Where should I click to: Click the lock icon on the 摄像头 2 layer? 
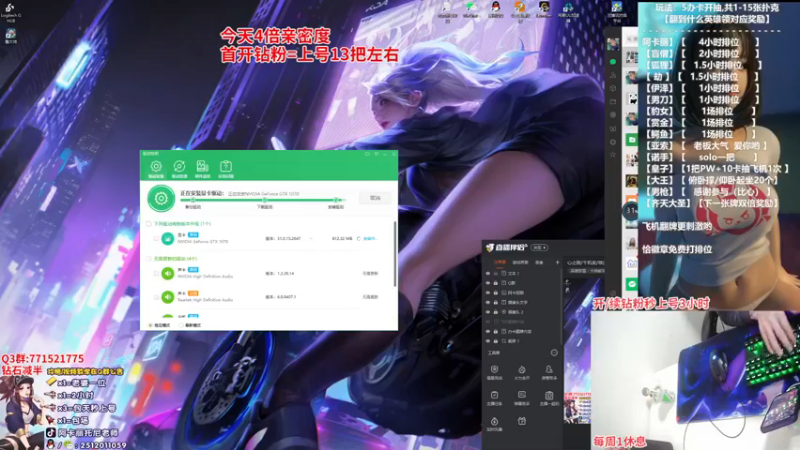[495, 312]
